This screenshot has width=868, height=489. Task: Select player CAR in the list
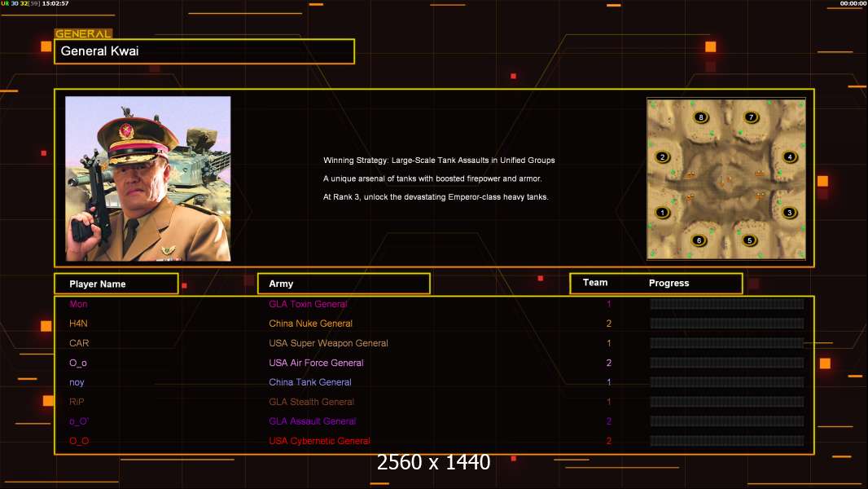(x=79, y=343)
